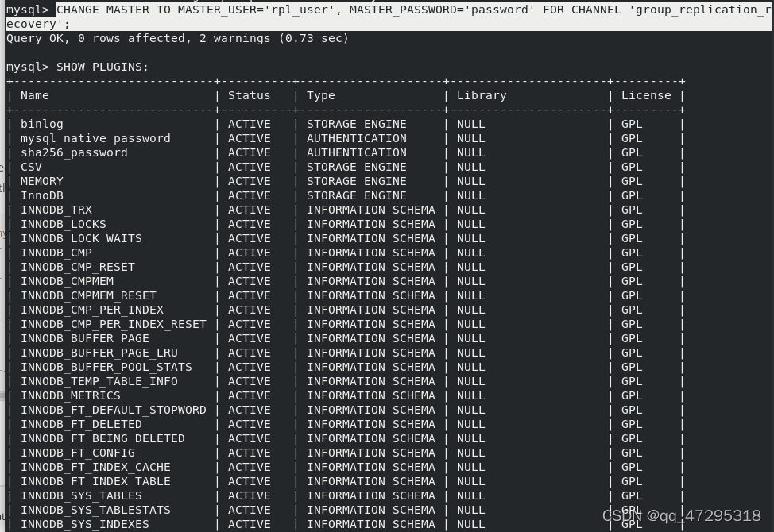This screenshot has height=532, width=774.
Task: Select the INNODB_TEMP_TABLE_INFO plugin name
Action: coord(99,382)
